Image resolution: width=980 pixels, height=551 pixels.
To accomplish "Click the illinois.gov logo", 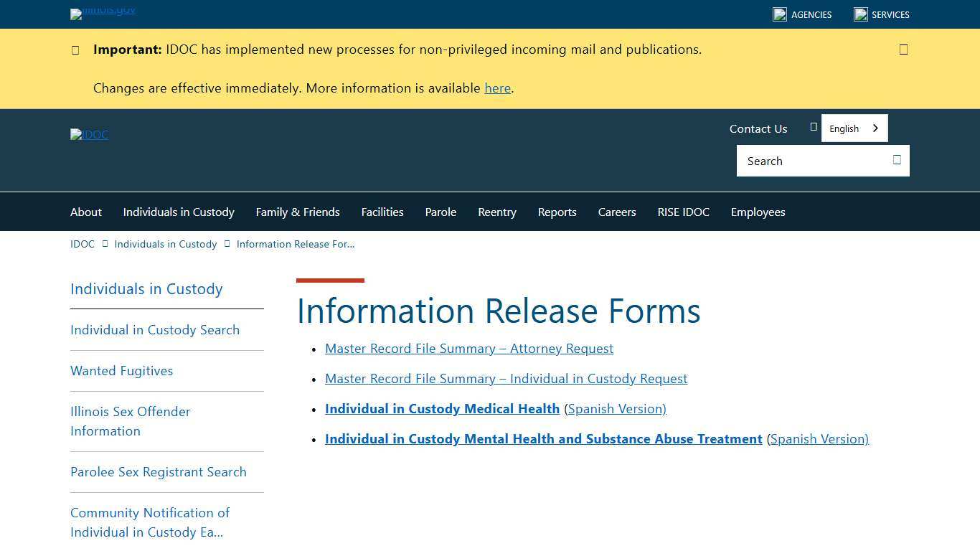I will 103,14.
